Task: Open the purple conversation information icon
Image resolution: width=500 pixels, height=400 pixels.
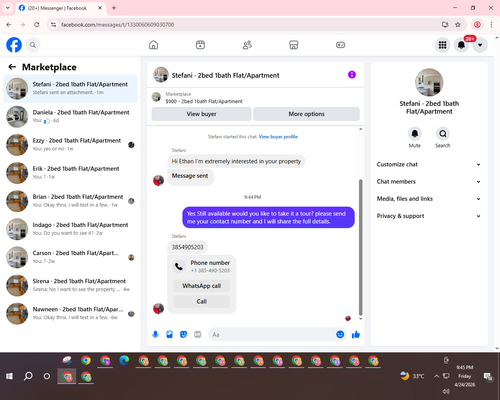Action: pyautogui.click(x=352, y=75)
